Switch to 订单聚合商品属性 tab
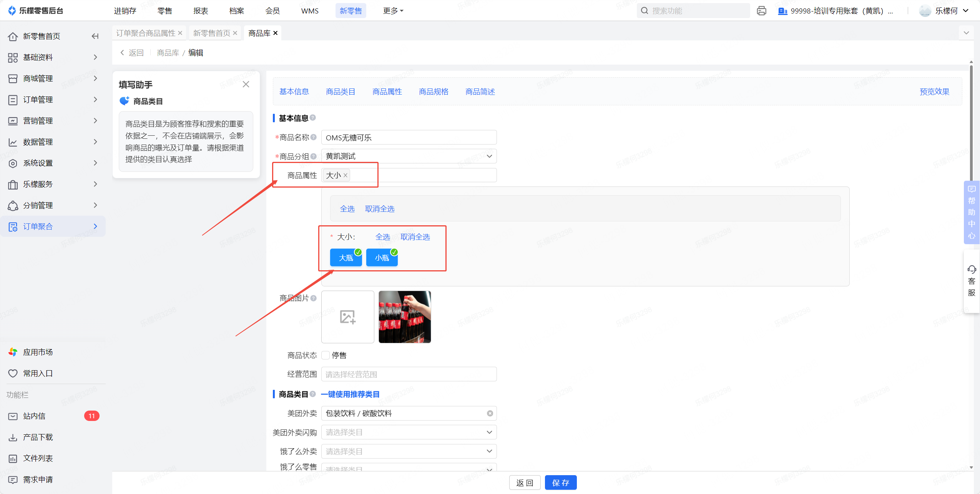 pos(146,33)
